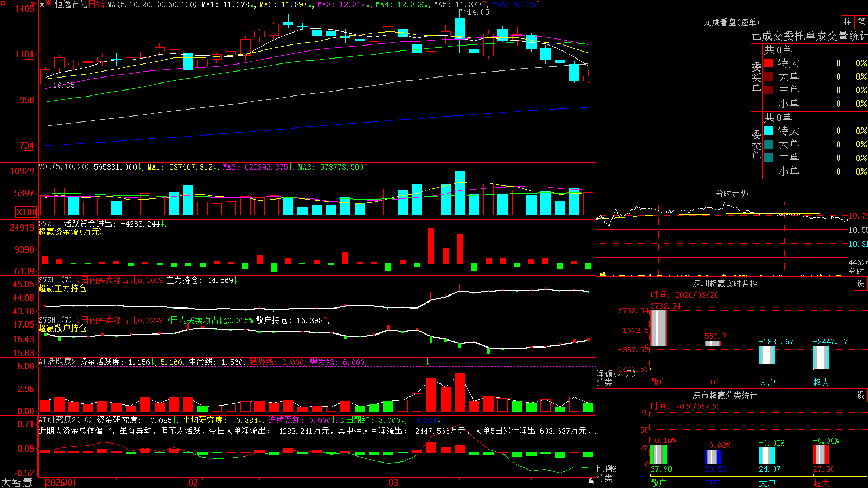Open 设 settings for 深市超赢分类统计
This screenshot has height=488, width=868.
pyautogui.click(x=861, y=395)
